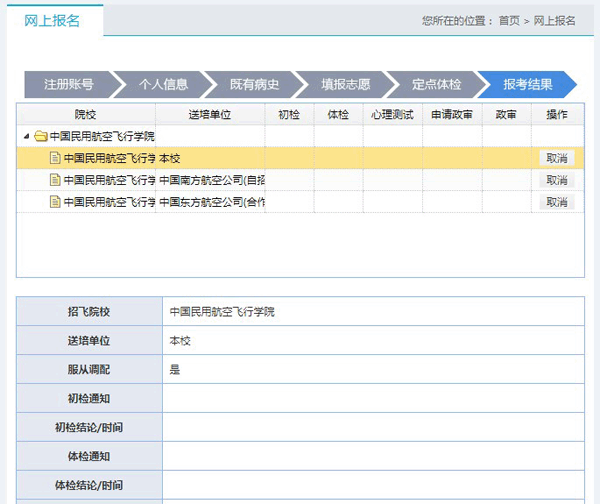Click the document icon in the 中国南方航空公司 row

point(55,180)
